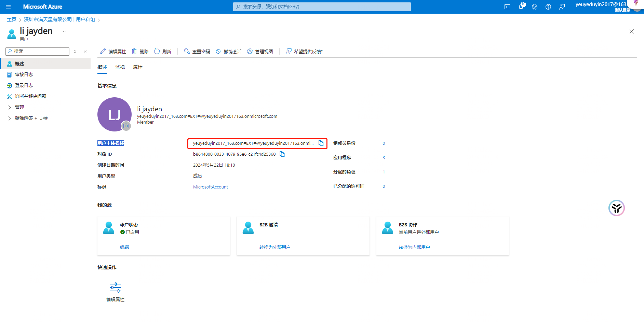Screen dimensions: 644x322
Task: Open the feedback icon in top bar
Action: tap(562, 7)
